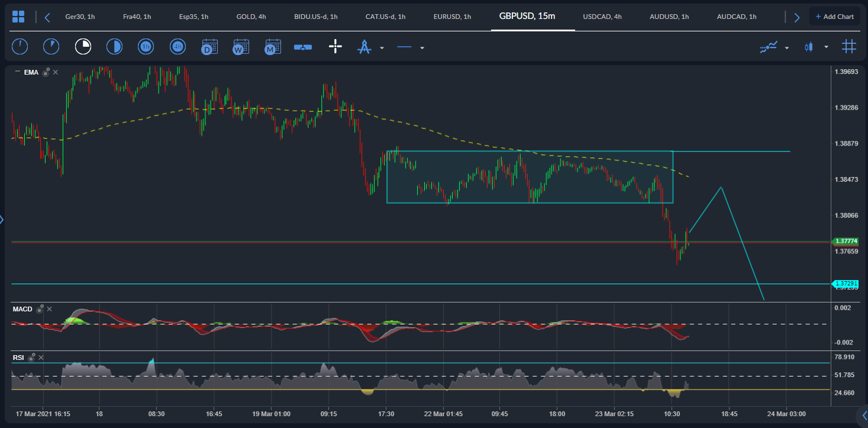Switch to the Ger30, 1h tab
This screenshot has height=428, width=868.
80,17
